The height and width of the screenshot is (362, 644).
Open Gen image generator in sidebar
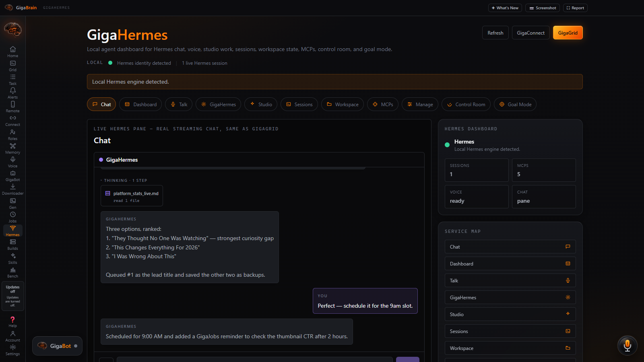click(x=13, y=204)
